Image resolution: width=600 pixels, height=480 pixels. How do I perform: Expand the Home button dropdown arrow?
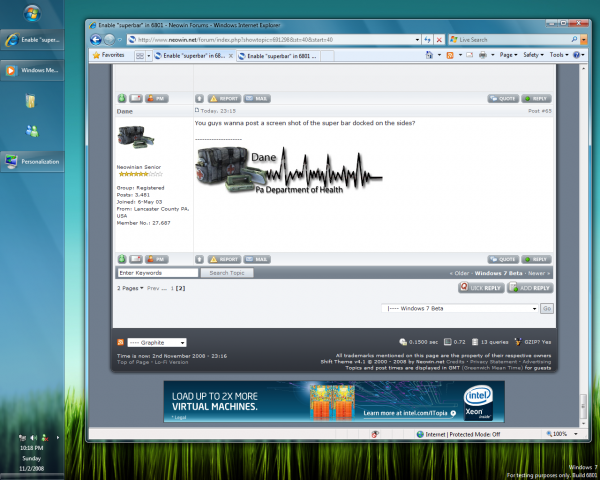439,55
